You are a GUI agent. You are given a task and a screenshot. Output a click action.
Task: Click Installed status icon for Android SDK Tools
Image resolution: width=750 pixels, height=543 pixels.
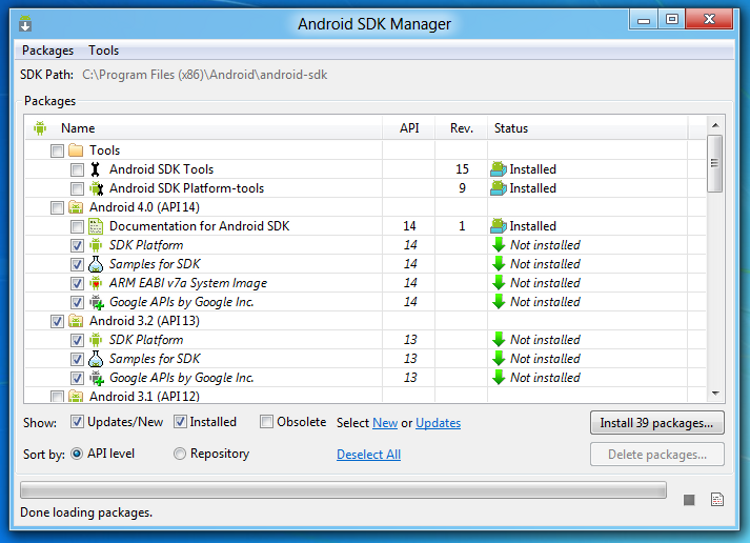[x=498, y=169]
